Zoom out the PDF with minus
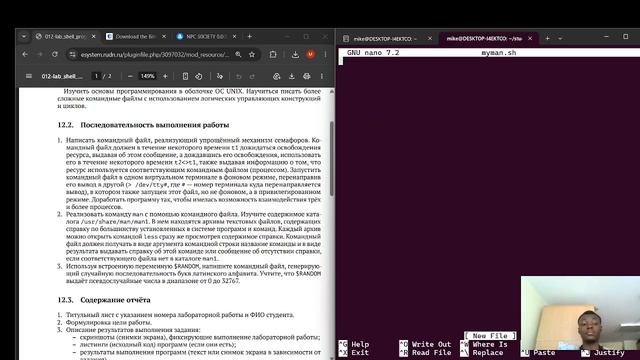The image size is (640, 360). point(130,76)
